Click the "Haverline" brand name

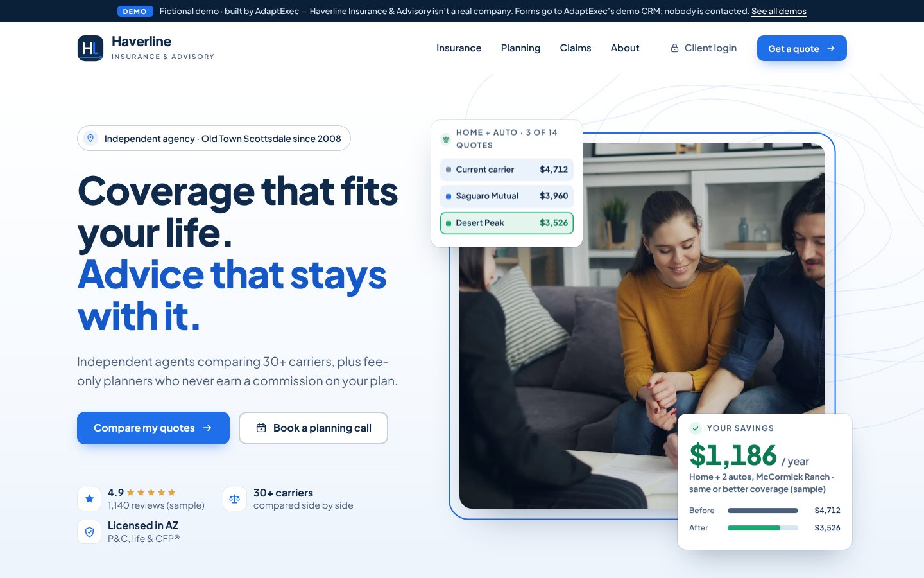[141, 42]
